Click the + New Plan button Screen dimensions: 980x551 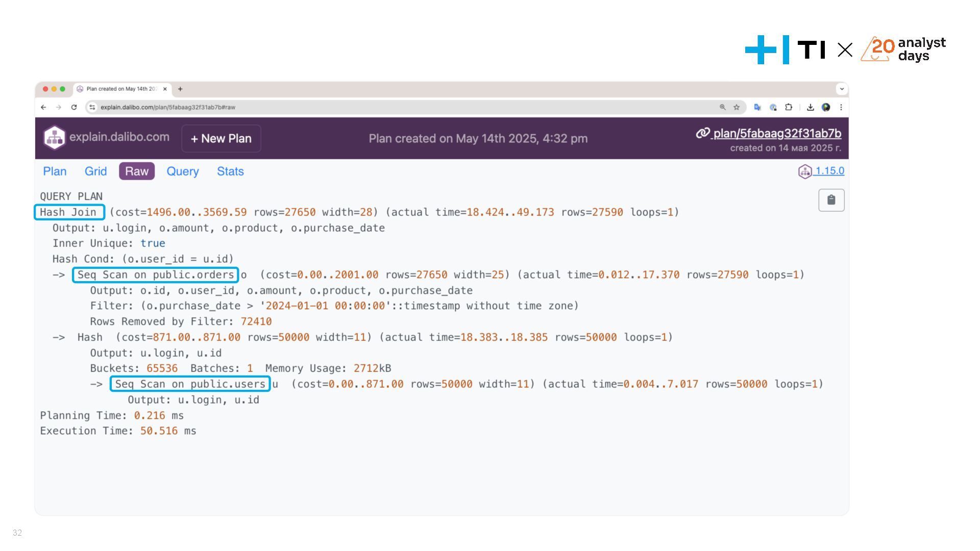pos(221,138)
